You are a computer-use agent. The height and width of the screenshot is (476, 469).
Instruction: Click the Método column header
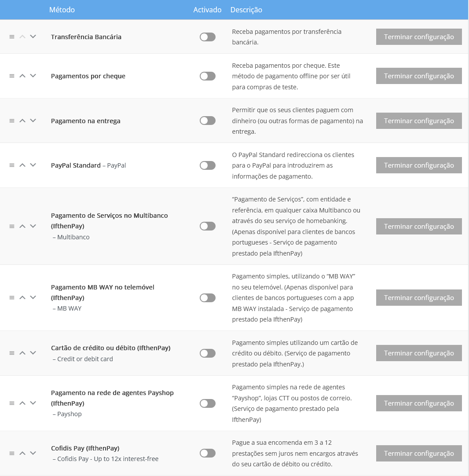point(62,9)
